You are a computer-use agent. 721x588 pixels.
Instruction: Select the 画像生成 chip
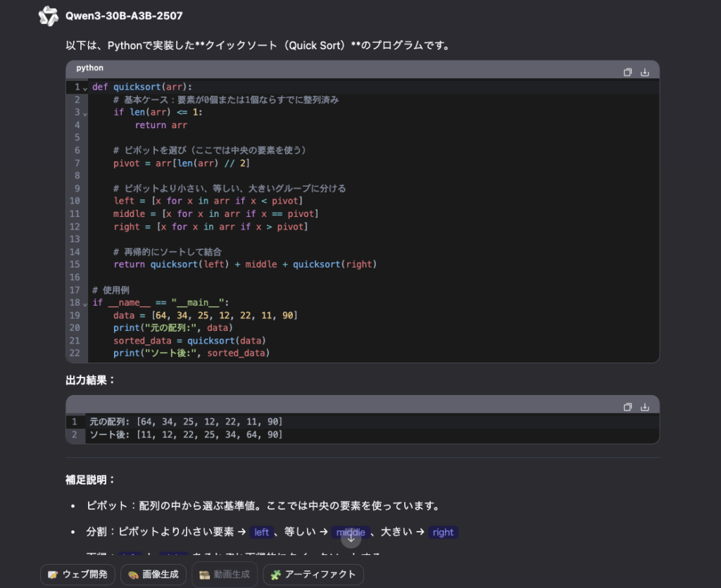coord(153,574)
